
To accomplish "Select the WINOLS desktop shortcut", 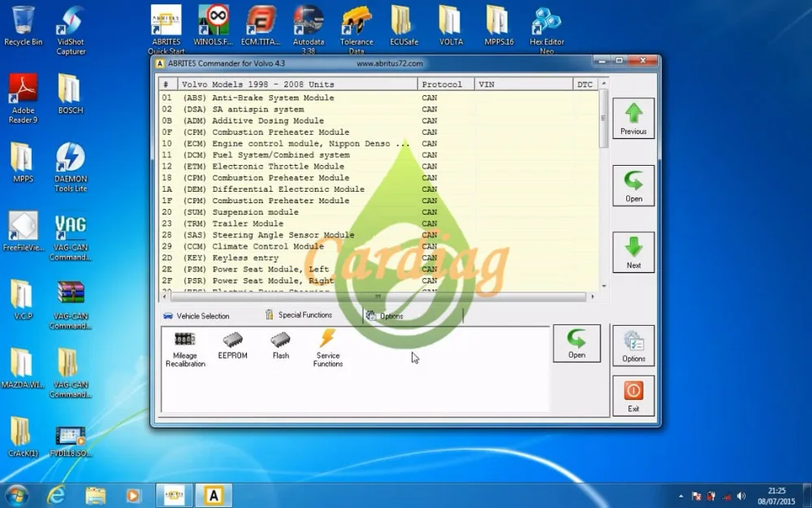I will [214, 26].
